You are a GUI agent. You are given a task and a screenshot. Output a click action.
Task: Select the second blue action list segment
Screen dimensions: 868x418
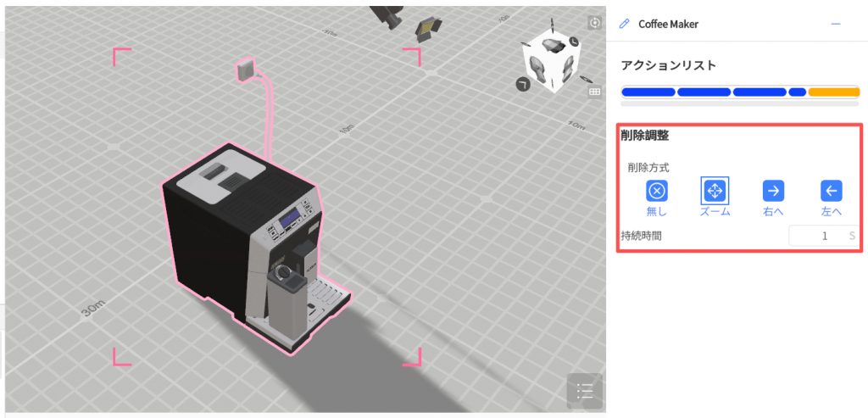point(704,92)
